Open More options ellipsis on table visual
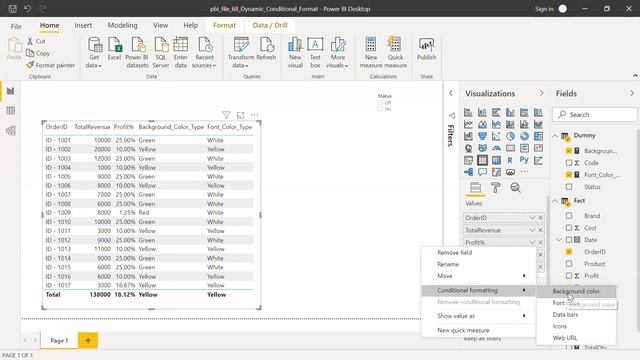Screen dimensions: 640x360 [x=254, y=115]
